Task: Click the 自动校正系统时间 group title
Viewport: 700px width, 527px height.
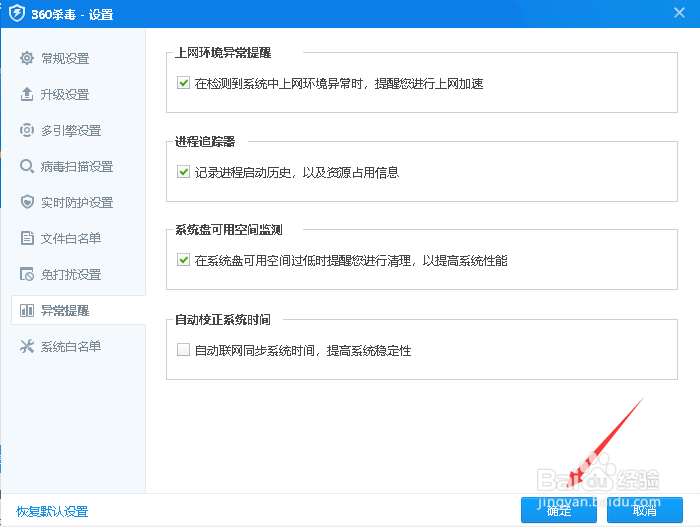Action: [223, 319]
